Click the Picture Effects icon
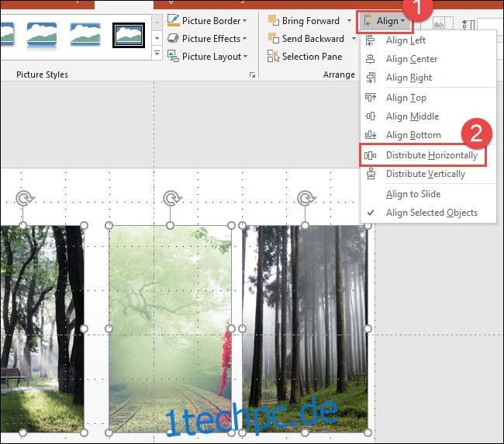Image resolution: width=504 pixels, height=444 pixels. coord(173,38)
